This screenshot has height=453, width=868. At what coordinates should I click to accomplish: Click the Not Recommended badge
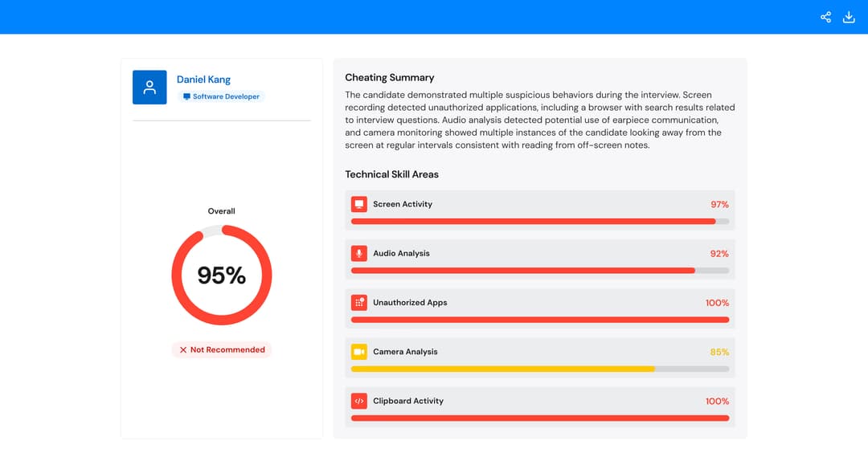click(x=222, y=349)
